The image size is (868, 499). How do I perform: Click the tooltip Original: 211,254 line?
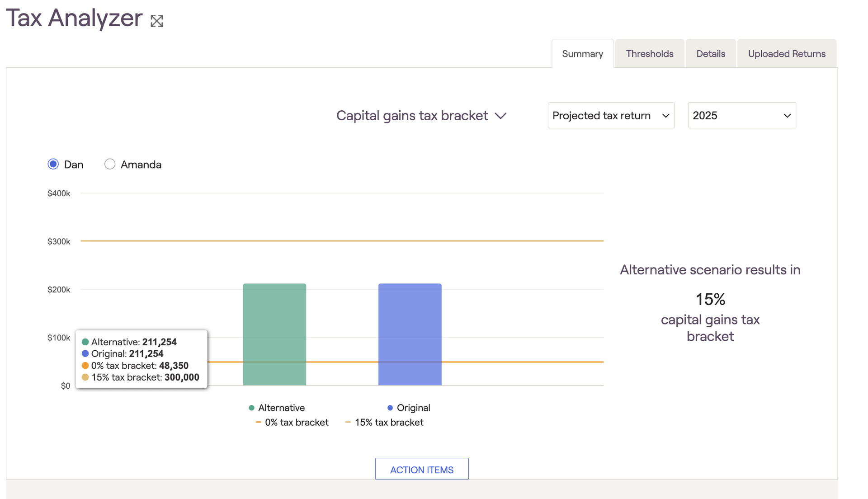[x=123, y=354]
